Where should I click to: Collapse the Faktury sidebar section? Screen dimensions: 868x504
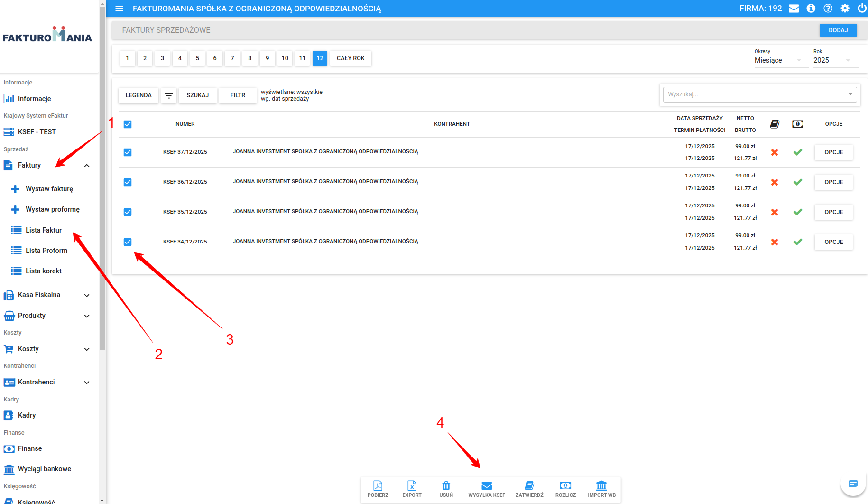[x=87, y=166]
